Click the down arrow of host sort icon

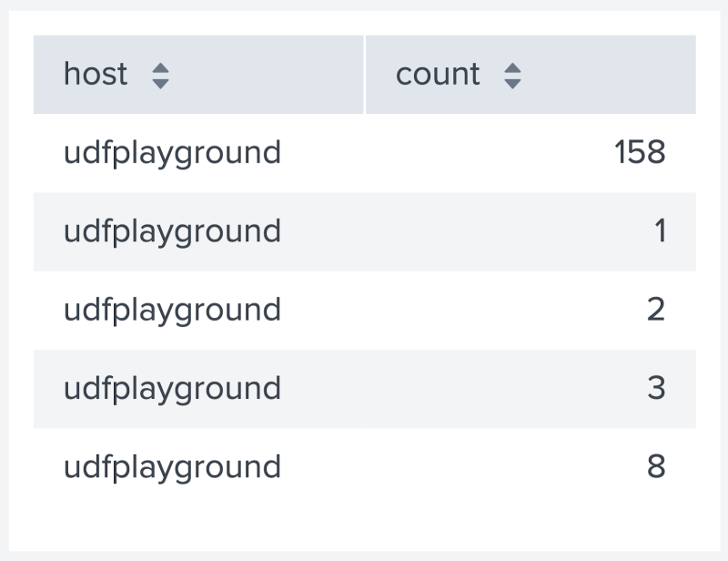pyautogui.click(x=161, y=84)
